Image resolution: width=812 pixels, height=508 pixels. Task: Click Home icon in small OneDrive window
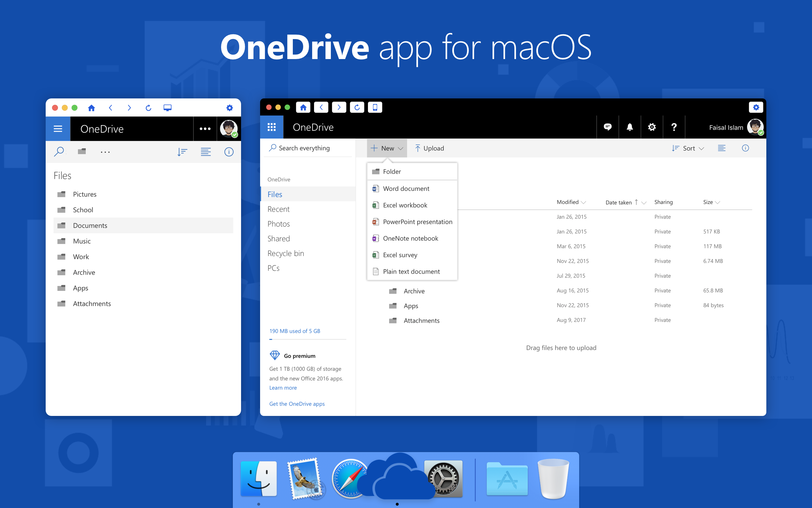[x=91, y=108]
